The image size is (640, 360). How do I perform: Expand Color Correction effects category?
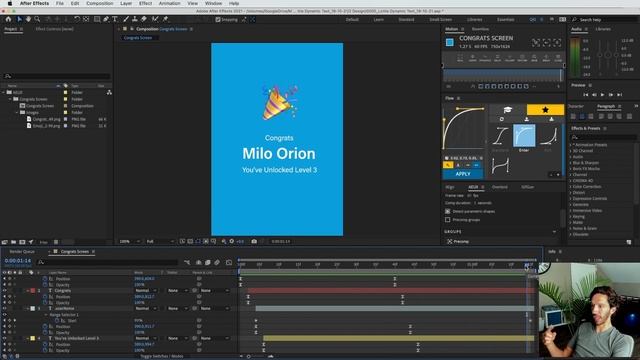(571, 187)
